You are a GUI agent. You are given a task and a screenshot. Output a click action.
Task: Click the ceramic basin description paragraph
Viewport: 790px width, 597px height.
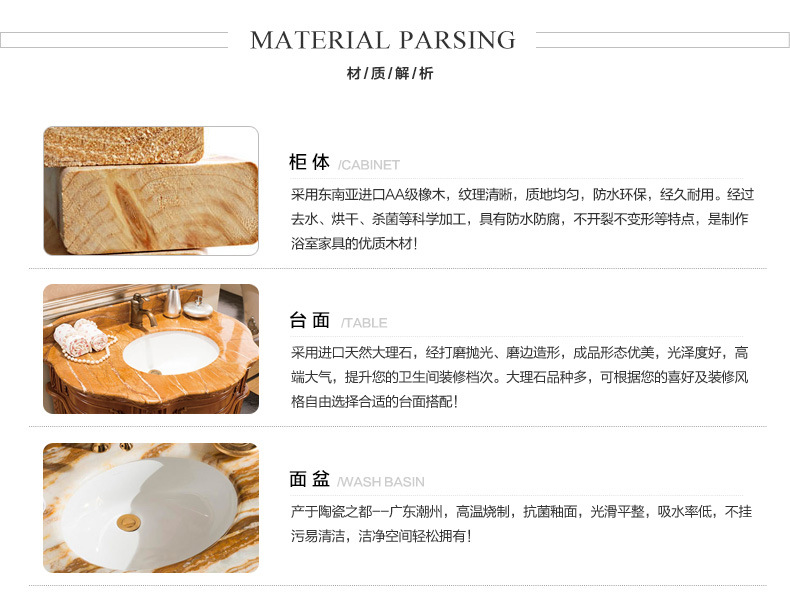pyautogui.click(x=521, y=524)
